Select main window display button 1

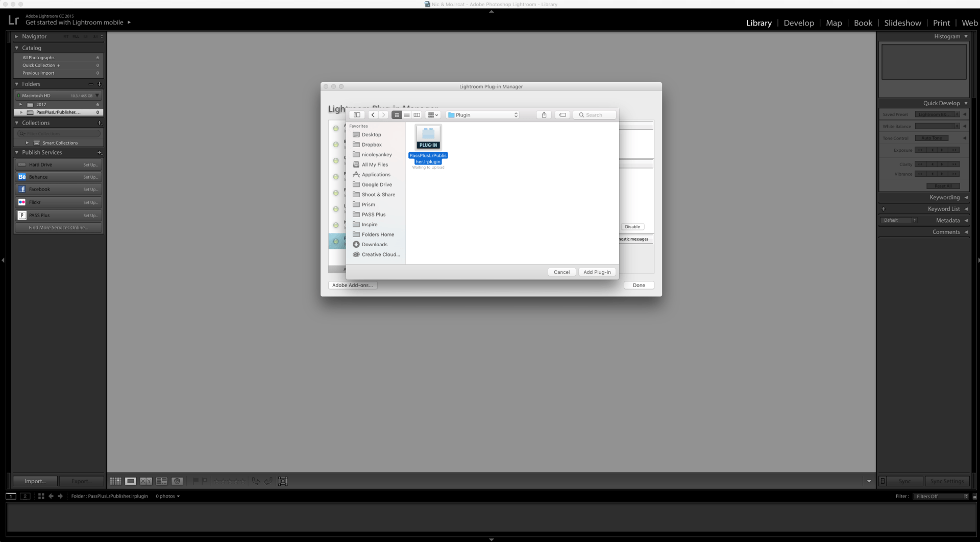point(11,496)
